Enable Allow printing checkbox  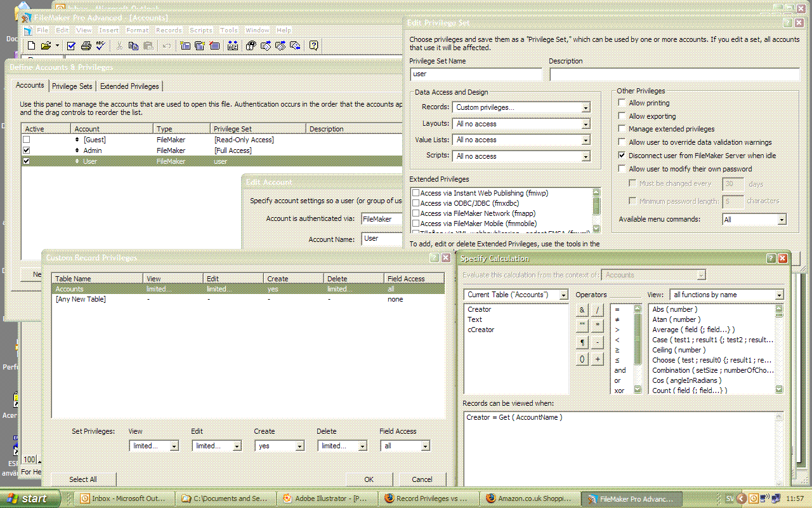(x=622, y=103)
